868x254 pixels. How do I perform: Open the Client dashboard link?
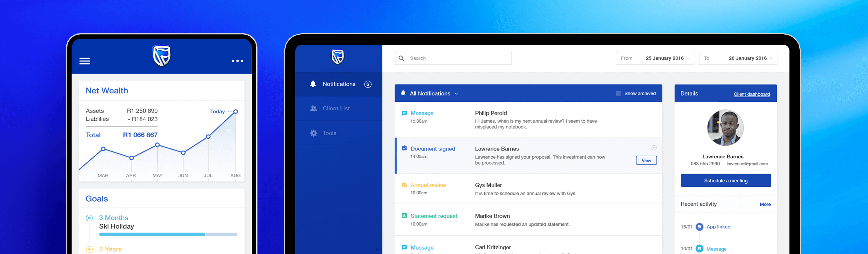pyautogui.click(x=751, y=94)
